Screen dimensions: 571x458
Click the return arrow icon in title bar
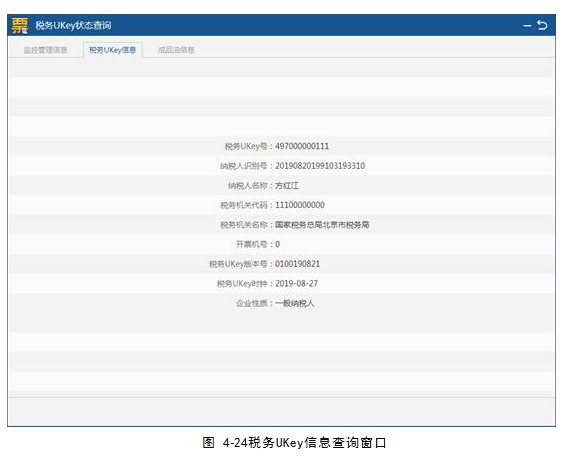click(542, 25)
